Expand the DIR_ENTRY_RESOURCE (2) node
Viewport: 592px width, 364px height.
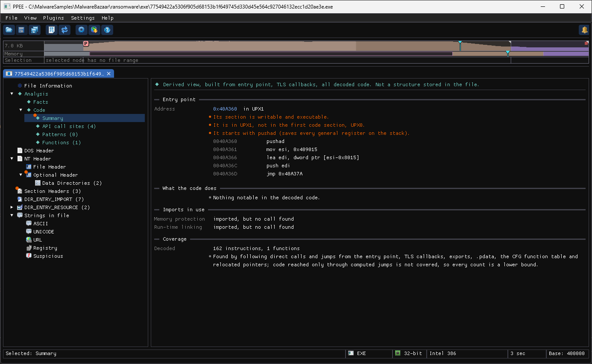pos(12,207)
